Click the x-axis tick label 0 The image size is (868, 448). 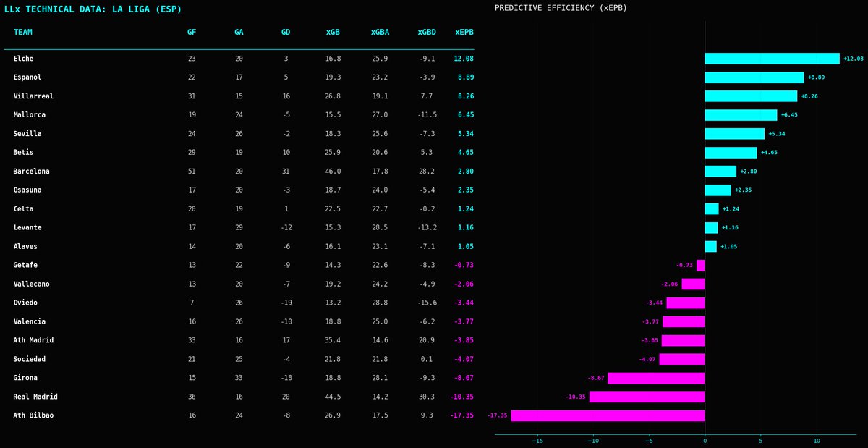click(705, 441)
